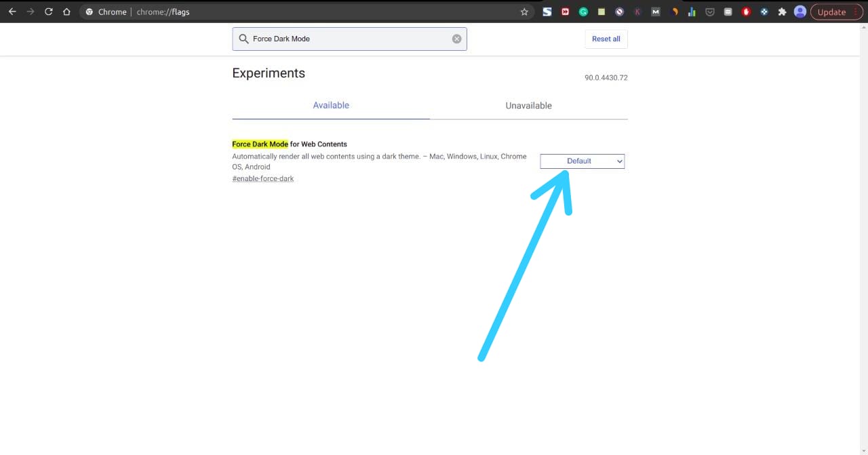
Task: Switch to the Unavailable tab
Action: point(528,105)
